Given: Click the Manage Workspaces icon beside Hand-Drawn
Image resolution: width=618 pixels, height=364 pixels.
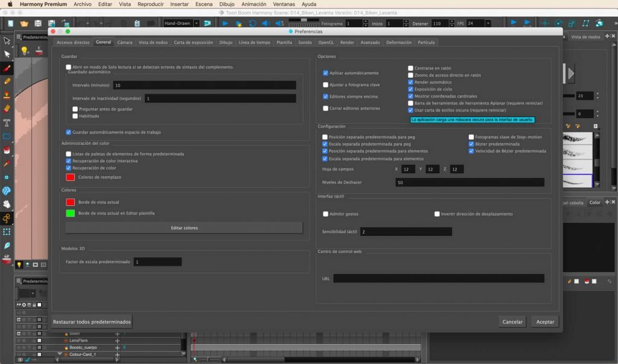Looking at the screenshot, I should coord(208,24).
